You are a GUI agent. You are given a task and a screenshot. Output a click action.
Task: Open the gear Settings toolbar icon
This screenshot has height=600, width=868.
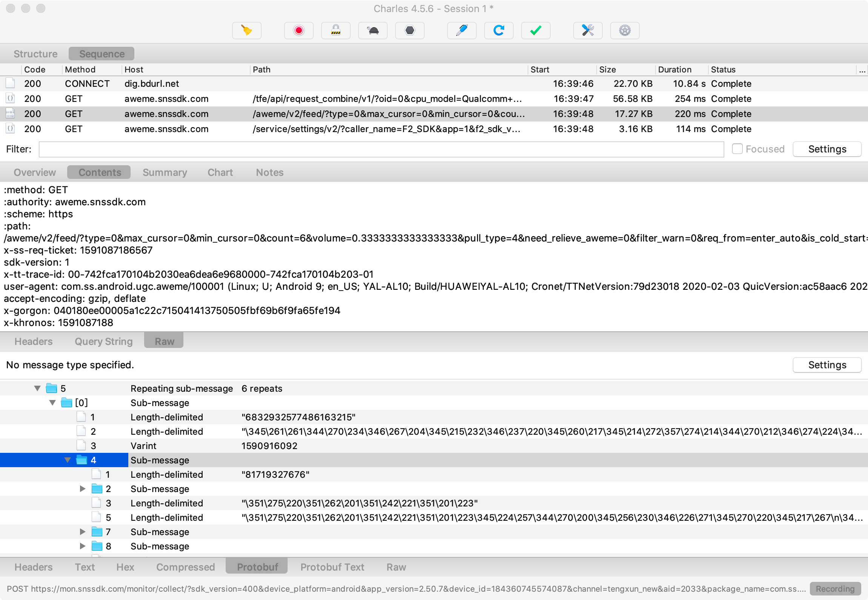(625, 30)
